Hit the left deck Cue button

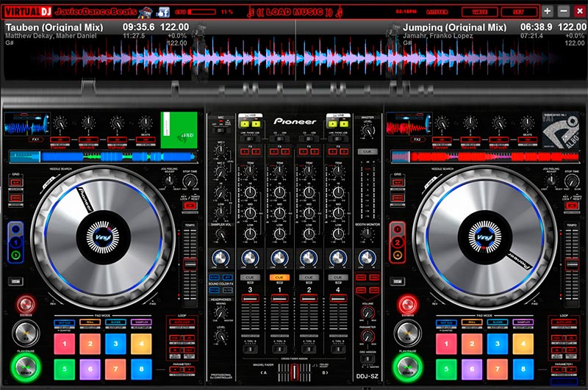click(26, 333)
